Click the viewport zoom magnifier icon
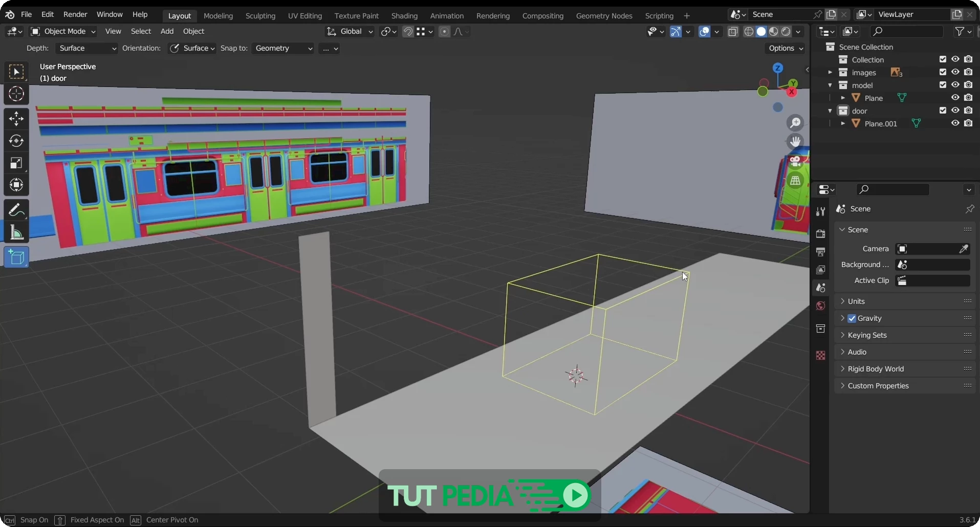 (795, 123)
